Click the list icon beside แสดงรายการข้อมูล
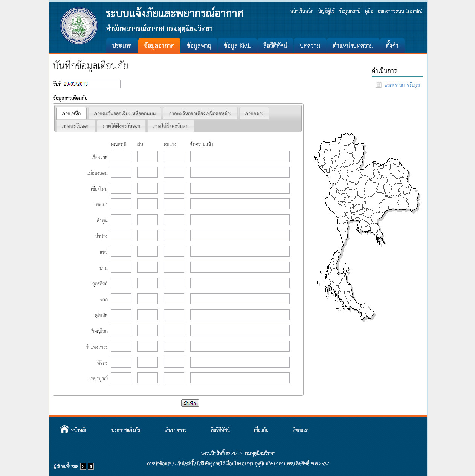 click(379, 85)
